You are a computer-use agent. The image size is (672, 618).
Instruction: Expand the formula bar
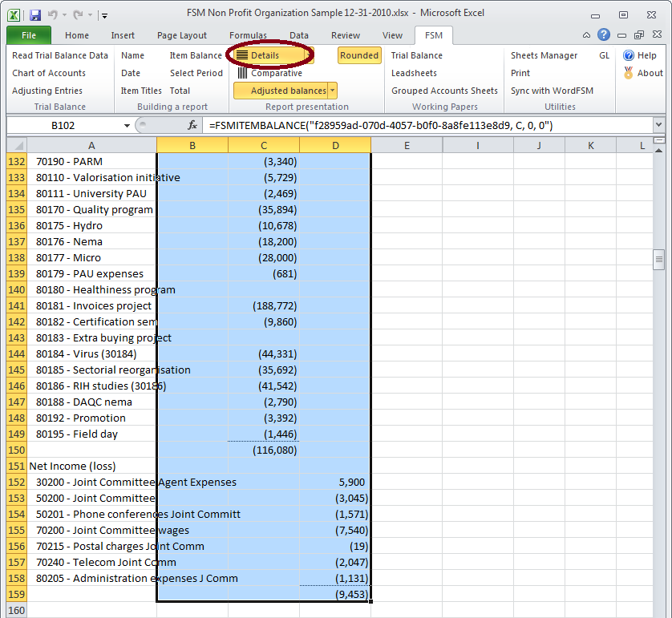pyautogui.click(x=658, y=125)
